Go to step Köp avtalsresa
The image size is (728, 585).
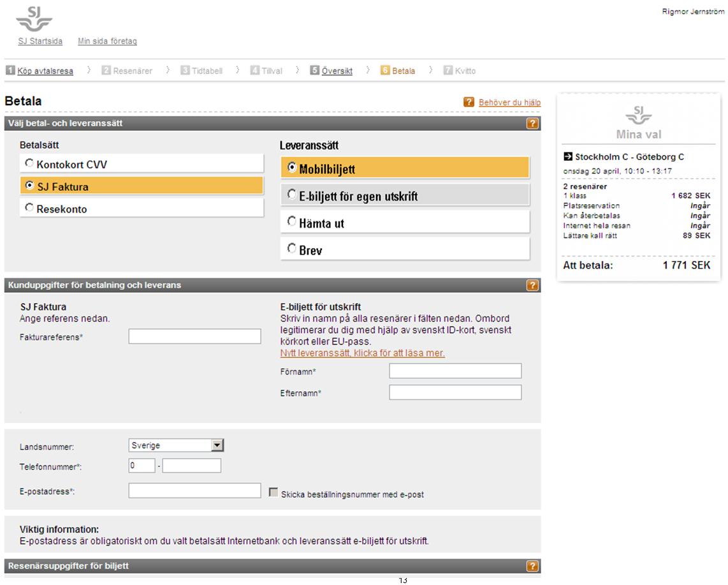45,71
